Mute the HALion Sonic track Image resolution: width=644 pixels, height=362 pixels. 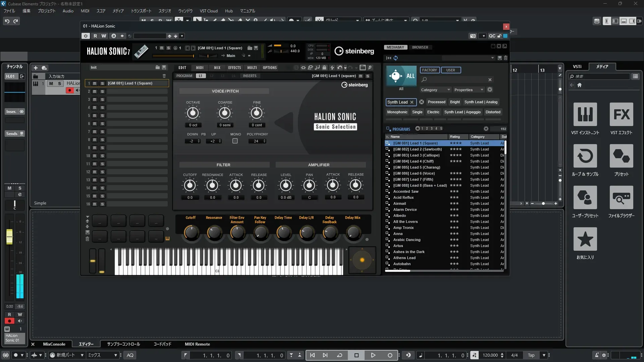pyautogui.click(x=51, y=83)
